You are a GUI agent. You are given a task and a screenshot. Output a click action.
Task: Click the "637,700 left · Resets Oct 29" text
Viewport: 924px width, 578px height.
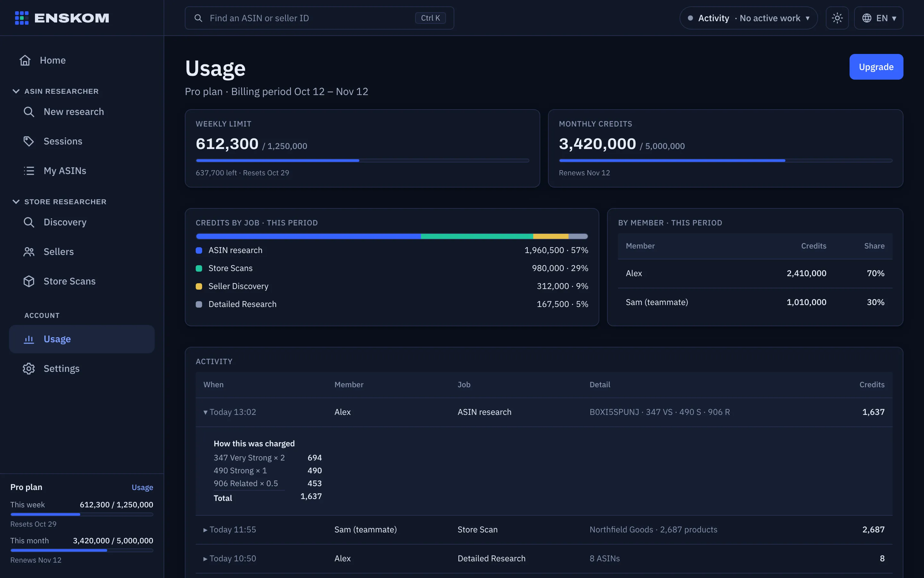[x=243, y=173]
